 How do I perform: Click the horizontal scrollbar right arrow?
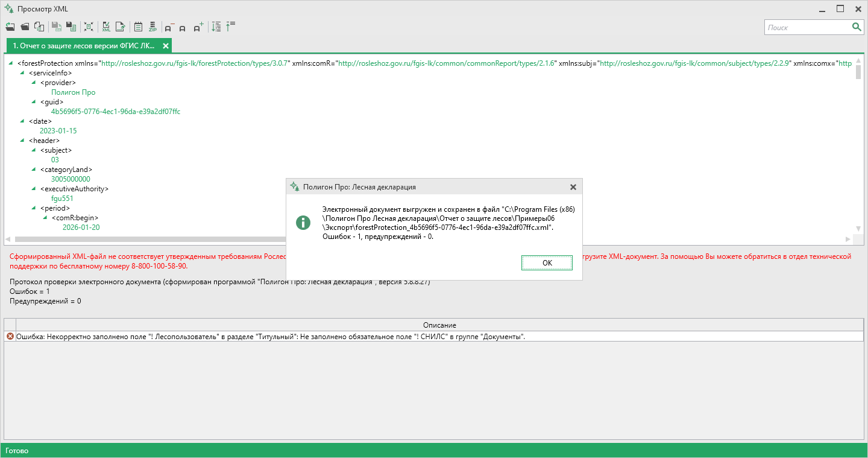[x=849, y=240]
